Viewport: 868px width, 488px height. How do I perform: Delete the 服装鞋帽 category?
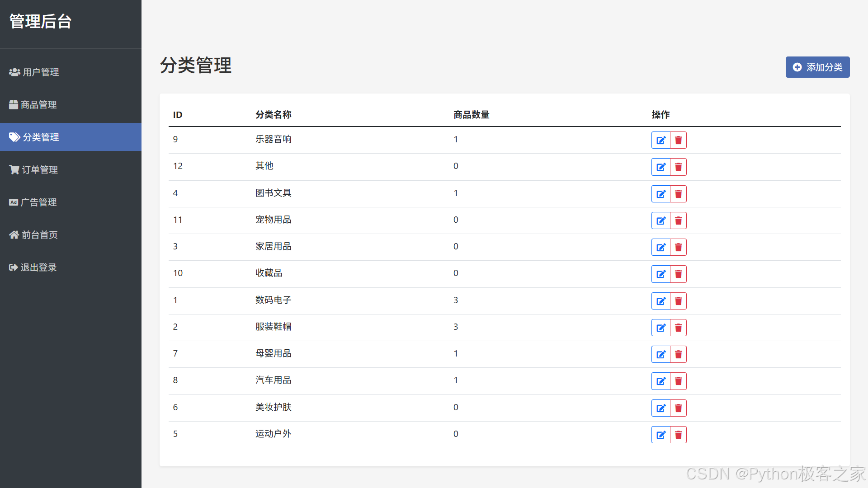tap(678, 328)
